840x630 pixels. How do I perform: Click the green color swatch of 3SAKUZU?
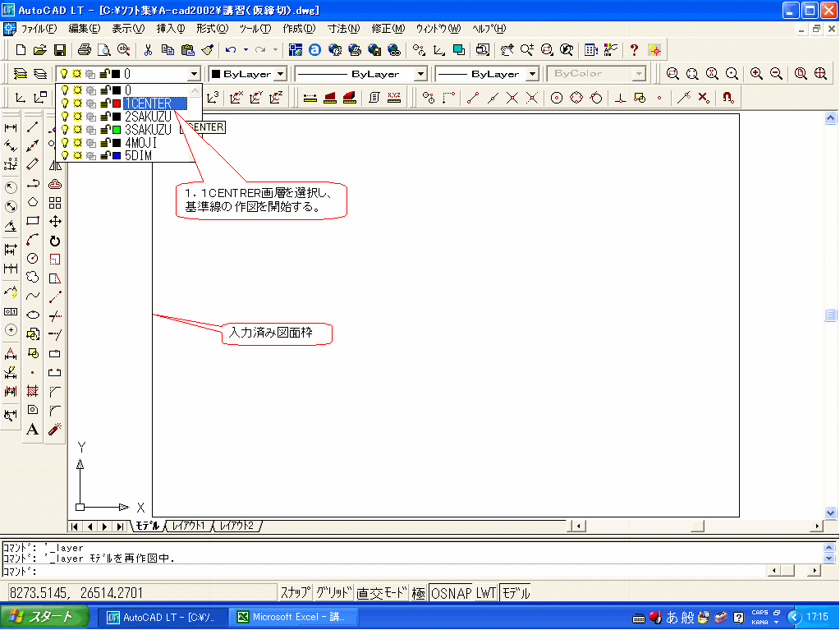click(117, 130)
